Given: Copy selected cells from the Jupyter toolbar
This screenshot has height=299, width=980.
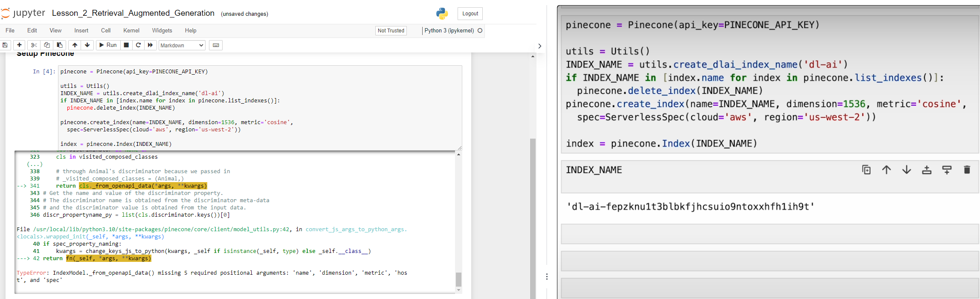Looking at the screenshot, I should point(47,45).
